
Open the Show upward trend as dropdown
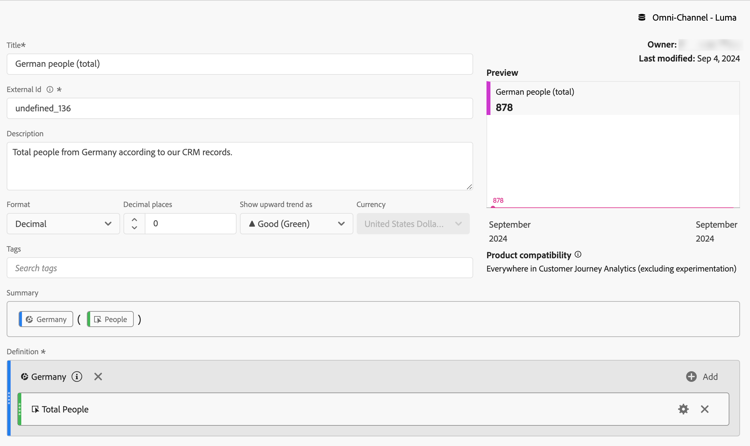[296, 224]
